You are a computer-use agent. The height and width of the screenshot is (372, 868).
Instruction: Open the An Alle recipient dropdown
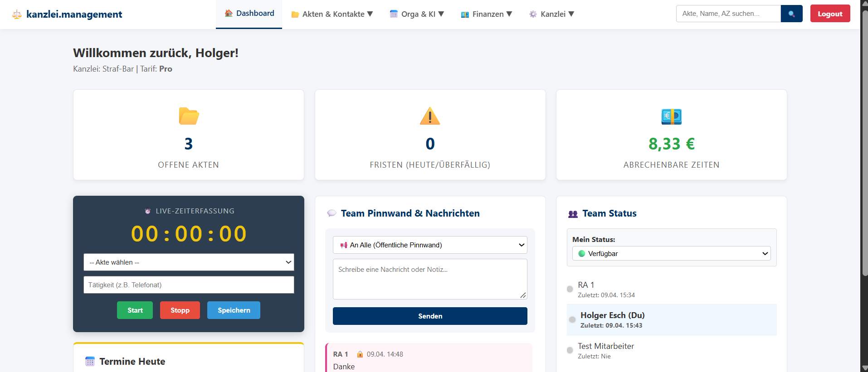(x=430, y=245)
